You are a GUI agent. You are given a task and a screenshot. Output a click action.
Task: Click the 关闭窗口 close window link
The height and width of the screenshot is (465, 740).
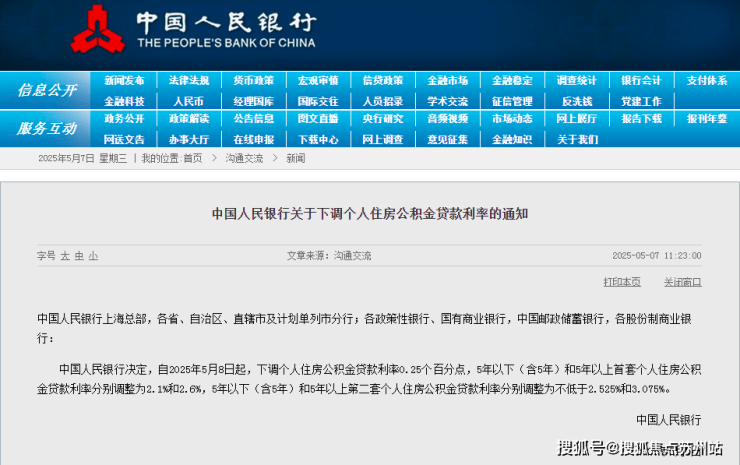click(682, 282)
